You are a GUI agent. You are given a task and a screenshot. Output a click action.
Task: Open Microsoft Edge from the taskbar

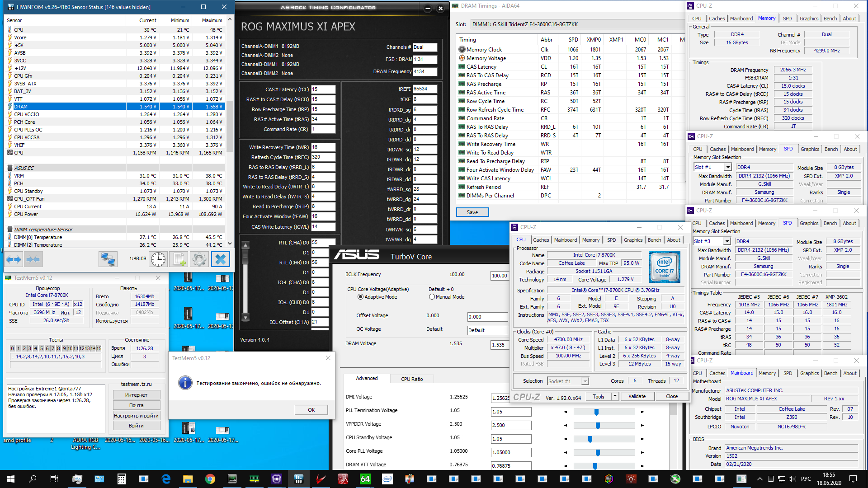166,479
